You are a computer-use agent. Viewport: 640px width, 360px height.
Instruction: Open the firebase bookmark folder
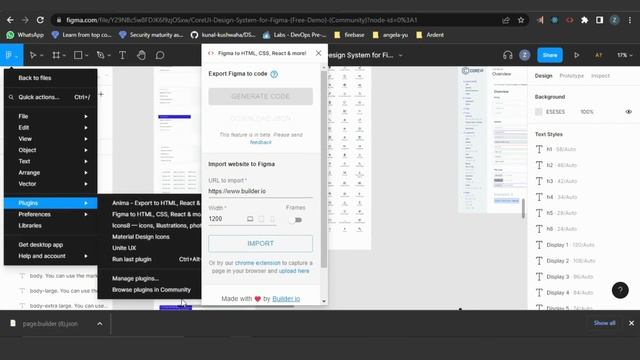click(x=349, y=35)
